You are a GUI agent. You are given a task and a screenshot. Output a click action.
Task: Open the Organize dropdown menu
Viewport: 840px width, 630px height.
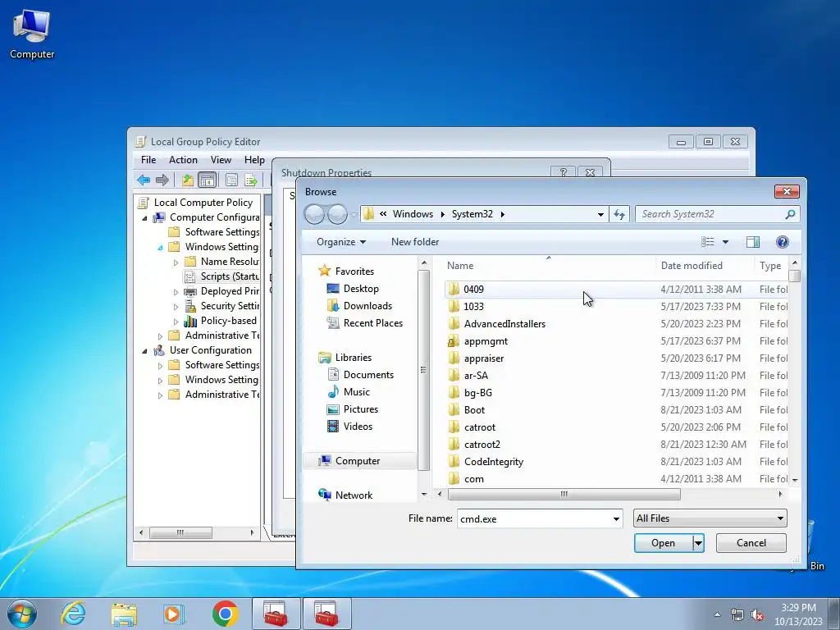341,242
